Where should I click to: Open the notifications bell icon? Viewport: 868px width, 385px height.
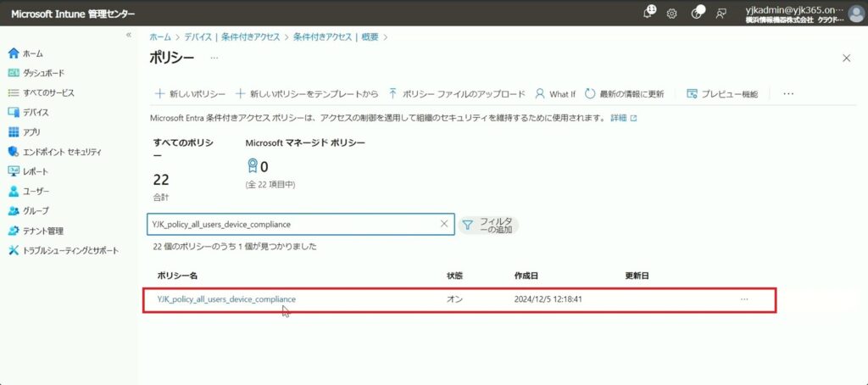[648, 13]
